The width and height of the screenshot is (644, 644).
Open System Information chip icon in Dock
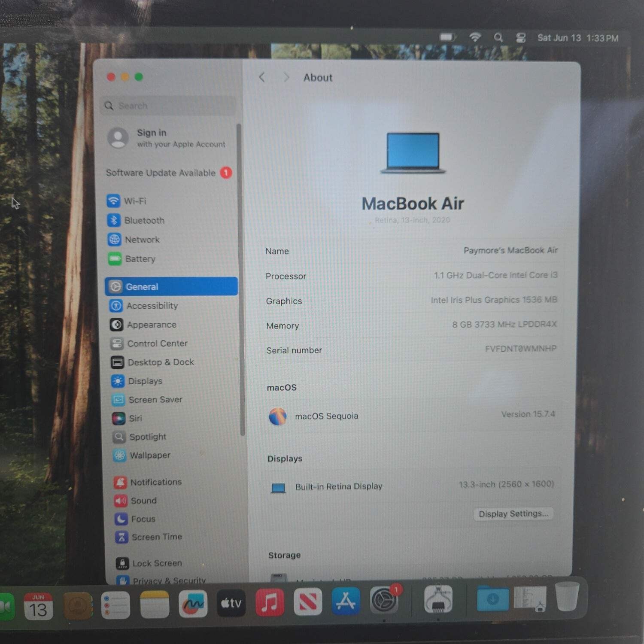pyautogui.click(x=438, y=598)
